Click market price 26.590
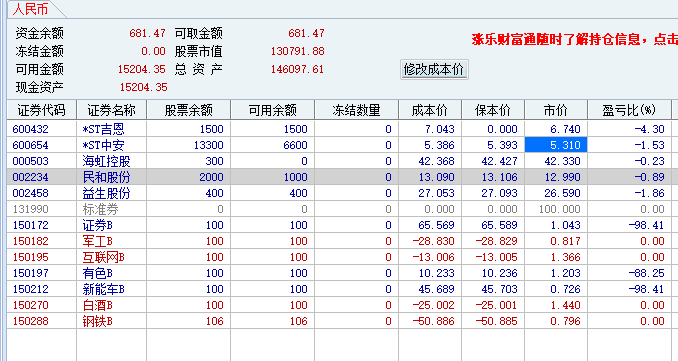This screenshot has height=361, width=678. click(x=562, y=193)
